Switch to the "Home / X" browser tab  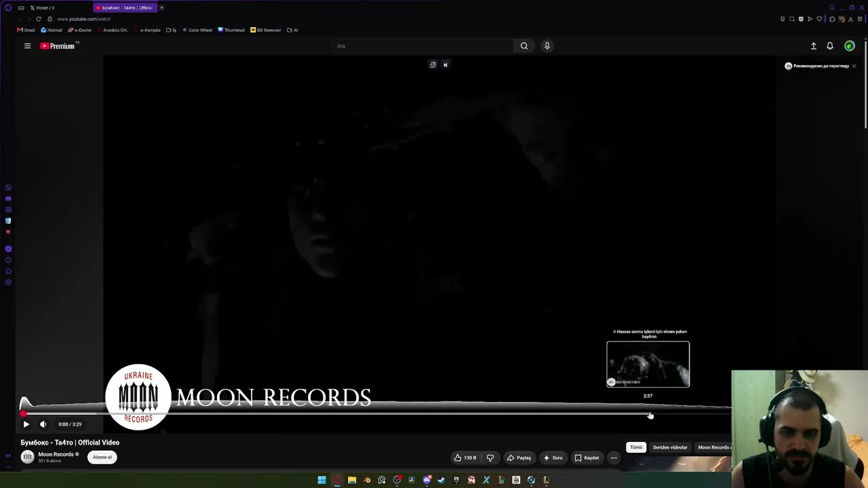[x=58, y=7]
